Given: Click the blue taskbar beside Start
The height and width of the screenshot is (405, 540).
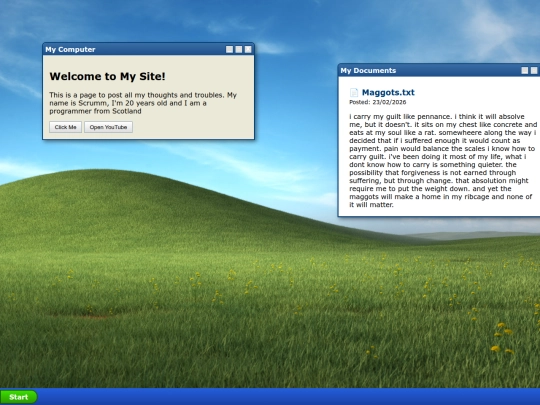Looking at the screenshot, I should 289,397.
